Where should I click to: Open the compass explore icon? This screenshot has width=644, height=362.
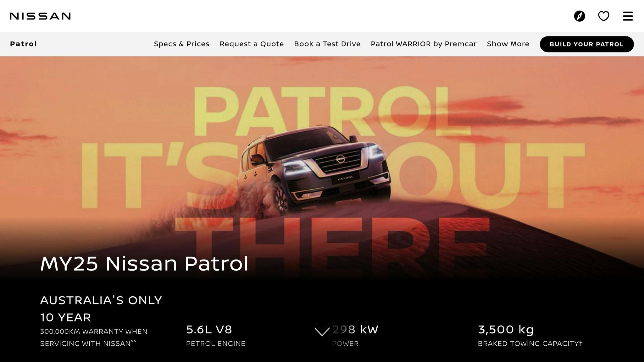click(x=579, y=16)
